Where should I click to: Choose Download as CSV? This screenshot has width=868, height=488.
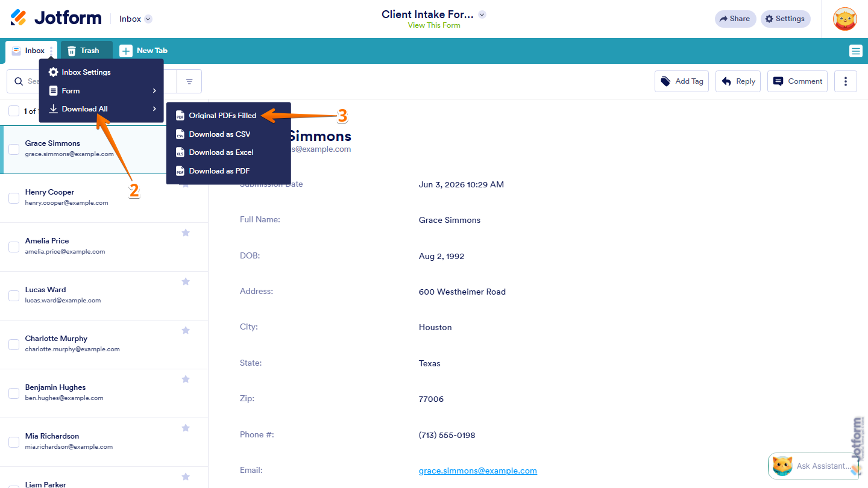pos(228,134)
